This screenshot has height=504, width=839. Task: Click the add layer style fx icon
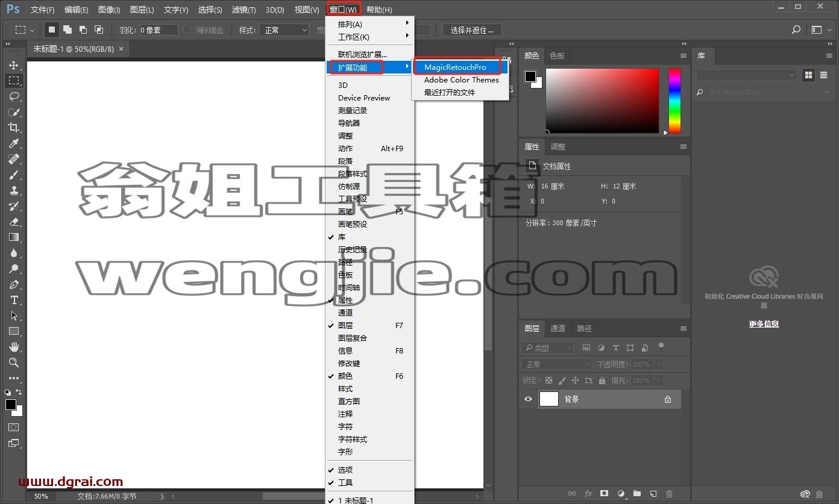pyautogui.click(x=588, y=494)
